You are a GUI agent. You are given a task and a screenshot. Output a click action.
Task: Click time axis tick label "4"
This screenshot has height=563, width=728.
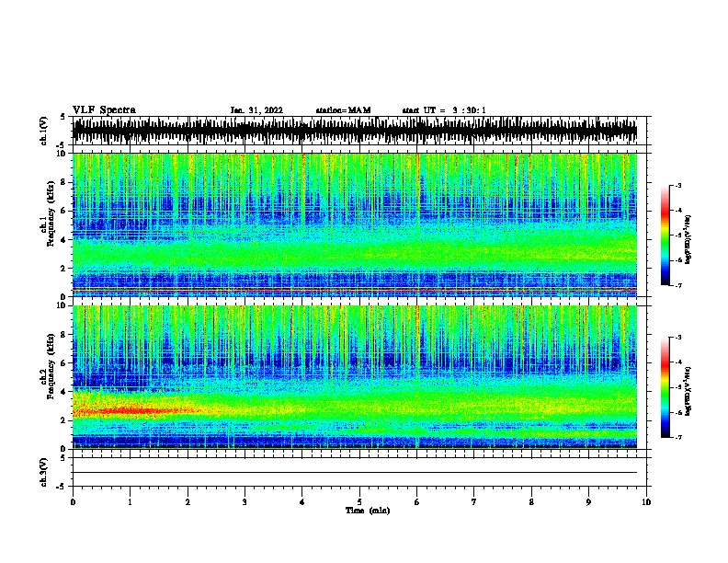[x=302, y=502]
